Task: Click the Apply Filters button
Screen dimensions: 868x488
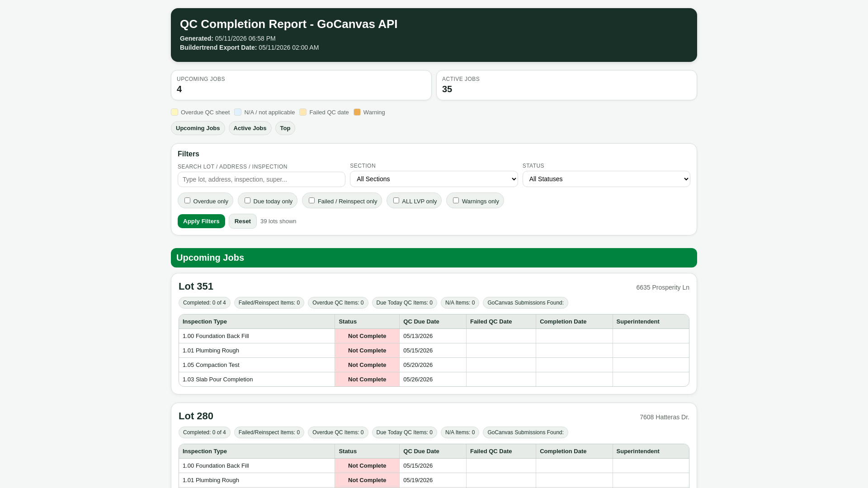Action: tap(201, 221)
